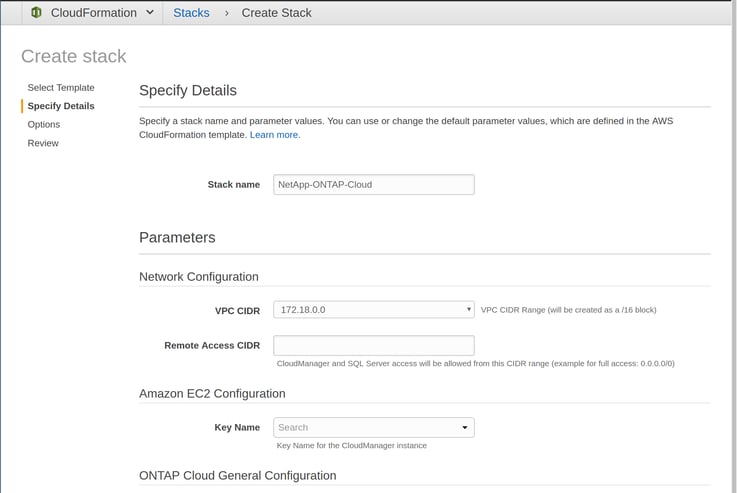The image size is (737, 493).
Task: Click the Stack name input field
Action: (x=374, y=185)
